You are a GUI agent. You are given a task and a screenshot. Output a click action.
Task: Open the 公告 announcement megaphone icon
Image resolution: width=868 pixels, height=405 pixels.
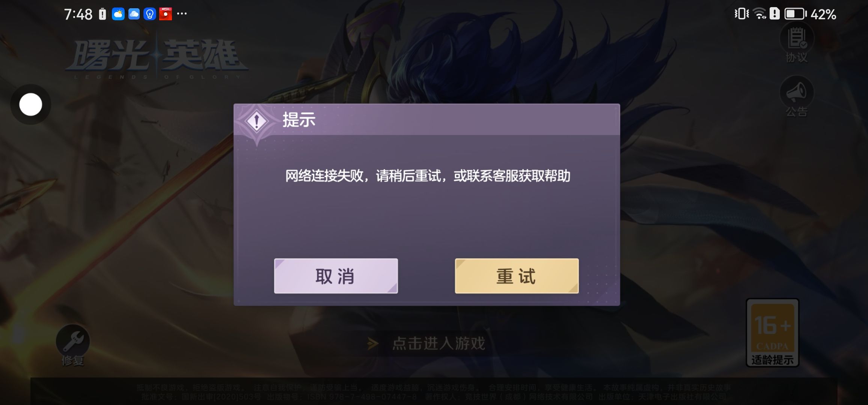pyautogui.click(x=797, y=97)
